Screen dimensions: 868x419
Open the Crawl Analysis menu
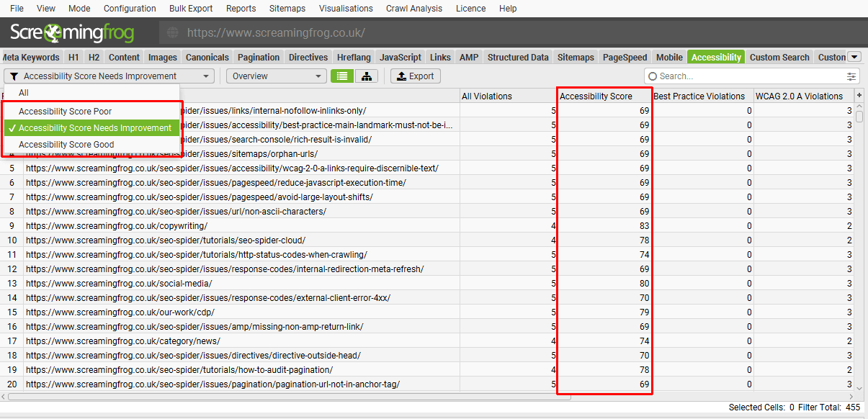(x=414, y=9)
